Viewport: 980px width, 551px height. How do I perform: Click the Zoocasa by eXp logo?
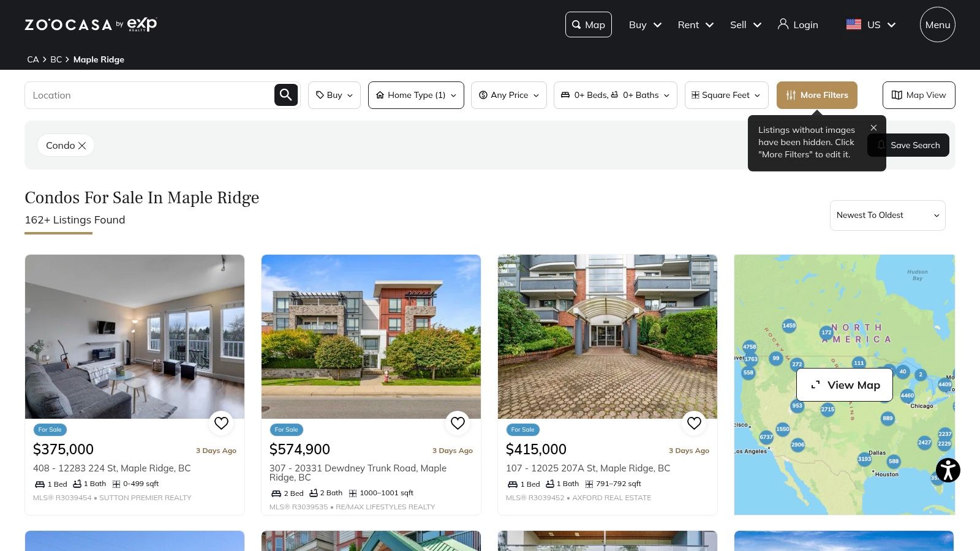[91, 24]
